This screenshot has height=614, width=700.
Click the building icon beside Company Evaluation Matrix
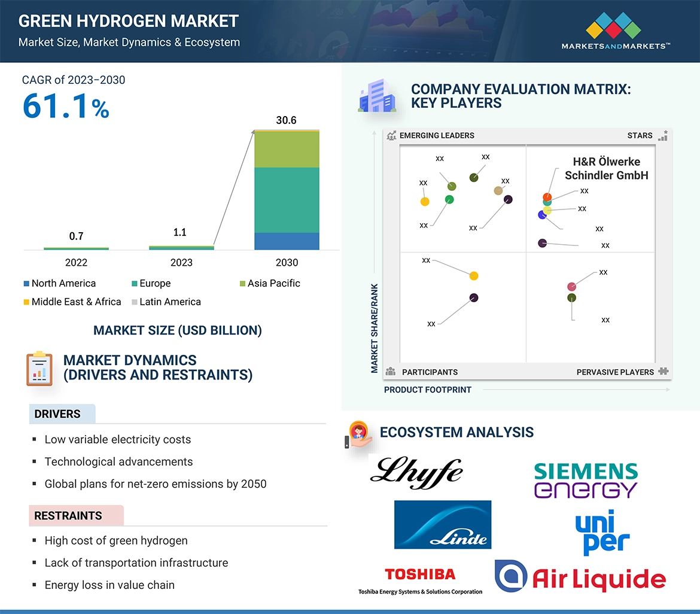pyautogui.click(x=377, y=98)
